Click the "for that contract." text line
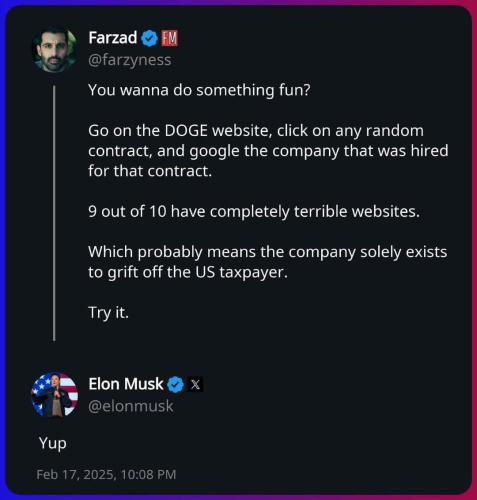The height and width of the screenshot is (500, 477). tap(150, 171)
